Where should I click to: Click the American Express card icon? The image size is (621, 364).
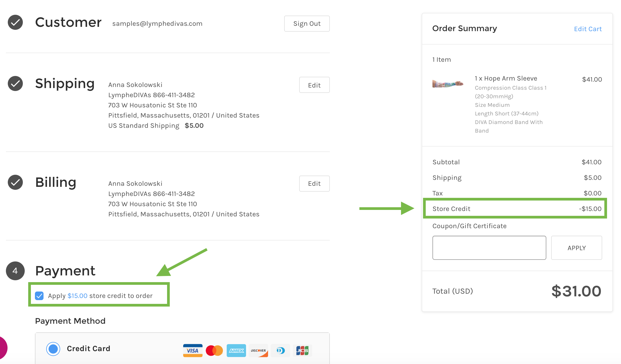pos(236,350)
